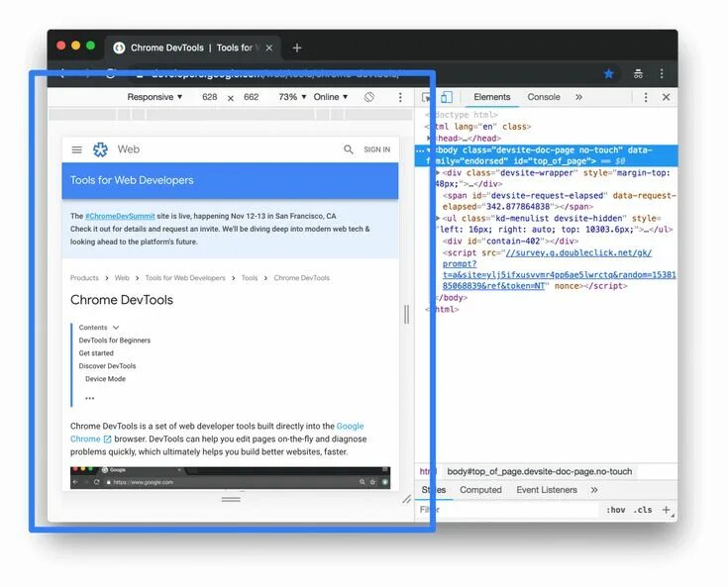Open the Google Chrome link in paragraph
This screenshot has width=728, height=587.
tap(350, 426)
